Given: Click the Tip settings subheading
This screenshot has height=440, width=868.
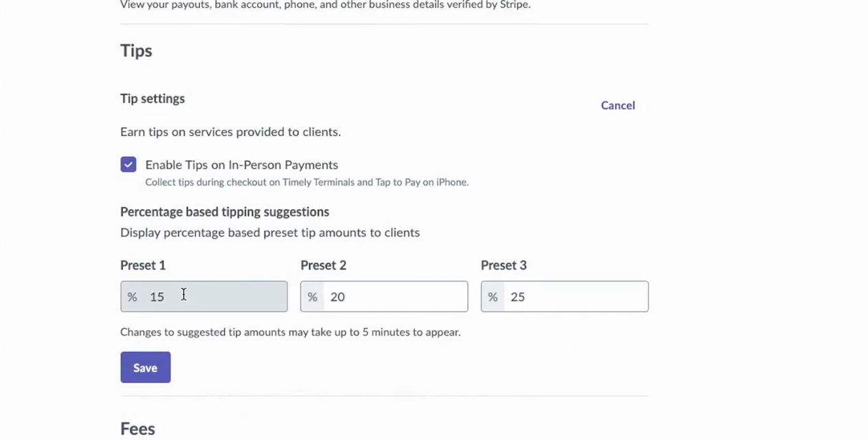Looking at the screenshot, I should (153, 99).
